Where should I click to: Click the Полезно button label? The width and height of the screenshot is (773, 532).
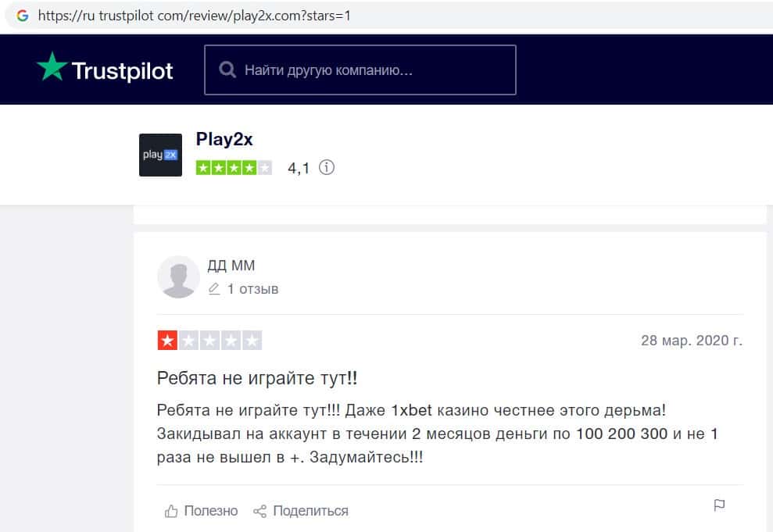coord(211,511)
